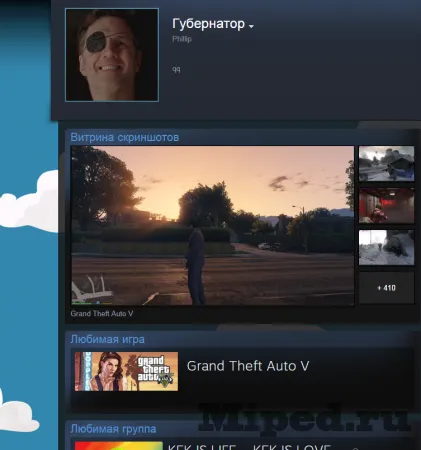Click the qq profile summary text
Image resolution: width=421 pixels, height=450 pixels.
click(176, 69)
